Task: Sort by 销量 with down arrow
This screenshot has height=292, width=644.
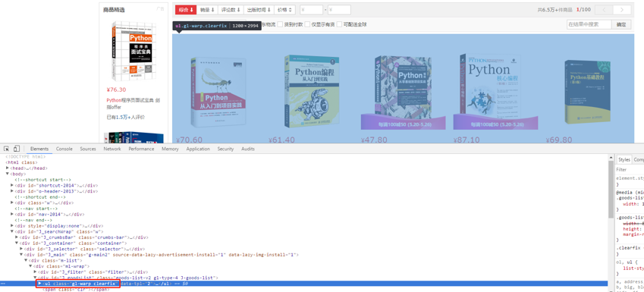Action: 207,10
